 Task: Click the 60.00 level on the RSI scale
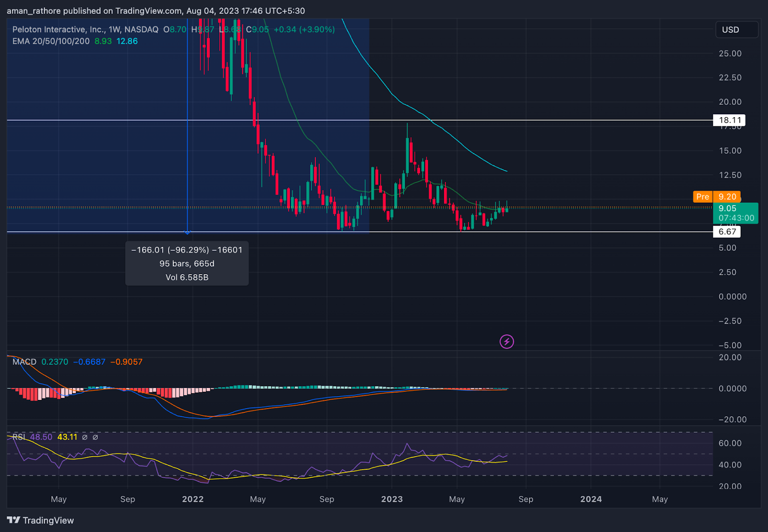coord(730,443)
